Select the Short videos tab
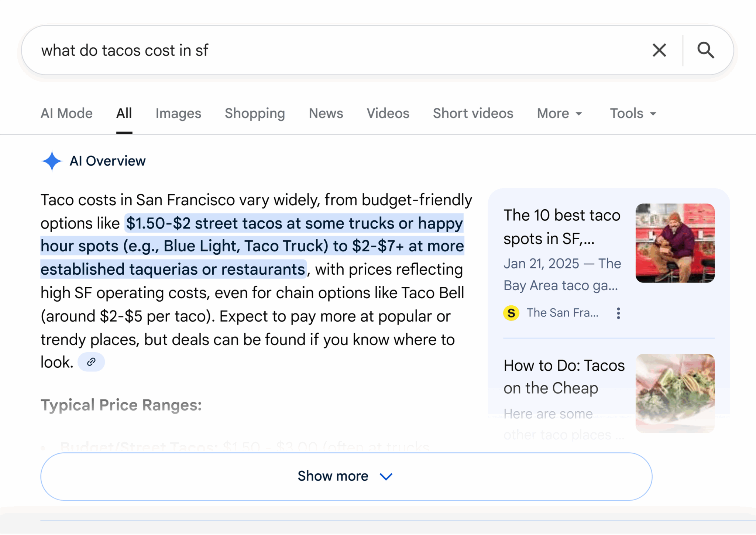Viewport: 756px width, 535px height. click(473, 113)
